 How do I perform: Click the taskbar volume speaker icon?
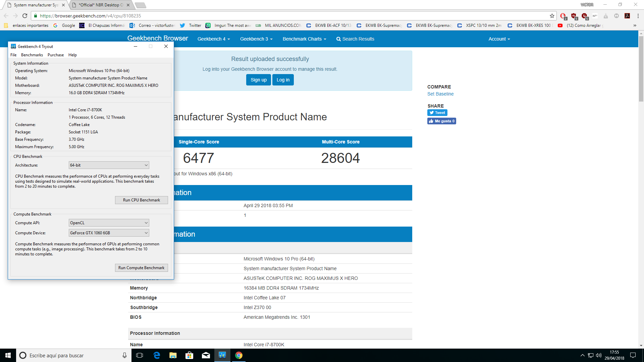click(599, 355)
